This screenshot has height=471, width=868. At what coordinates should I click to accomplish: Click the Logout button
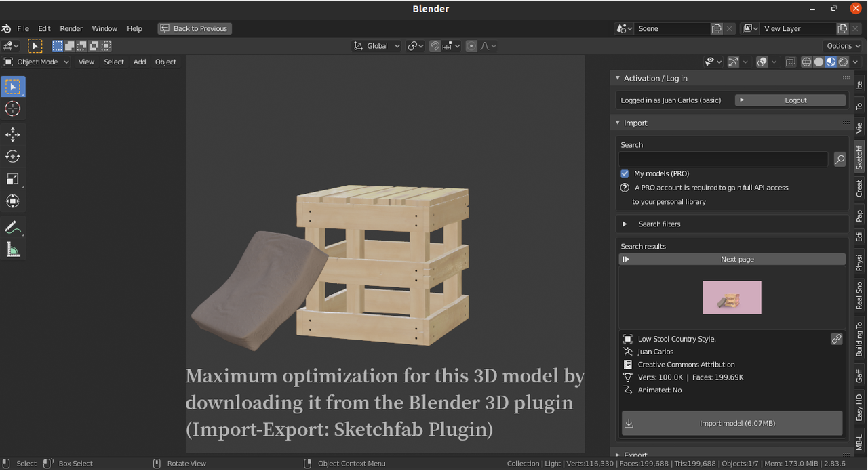tap(791, 100)
